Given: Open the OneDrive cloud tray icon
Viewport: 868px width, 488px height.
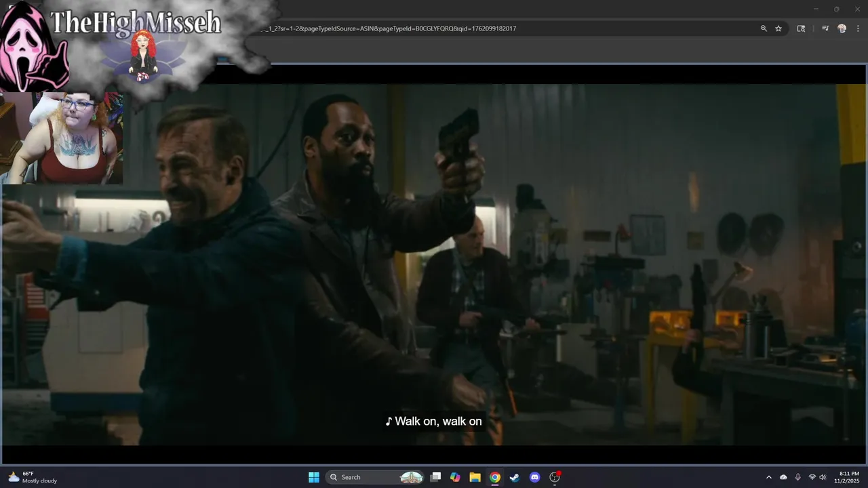Looking at the screenshot, I should click(784, 477).
